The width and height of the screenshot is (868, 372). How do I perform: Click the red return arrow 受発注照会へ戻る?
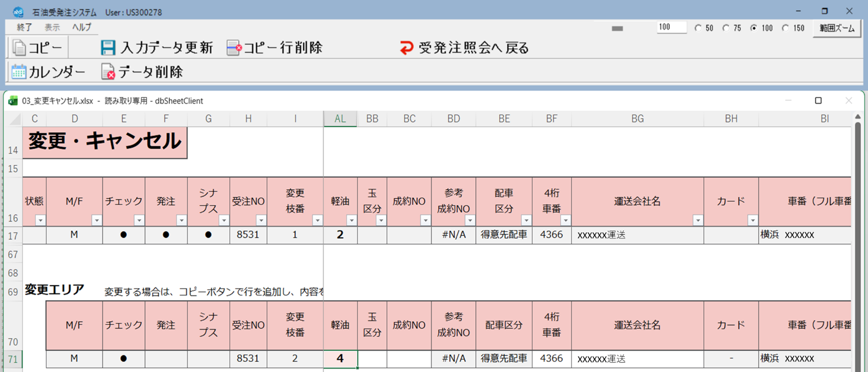tap(406, 48)
